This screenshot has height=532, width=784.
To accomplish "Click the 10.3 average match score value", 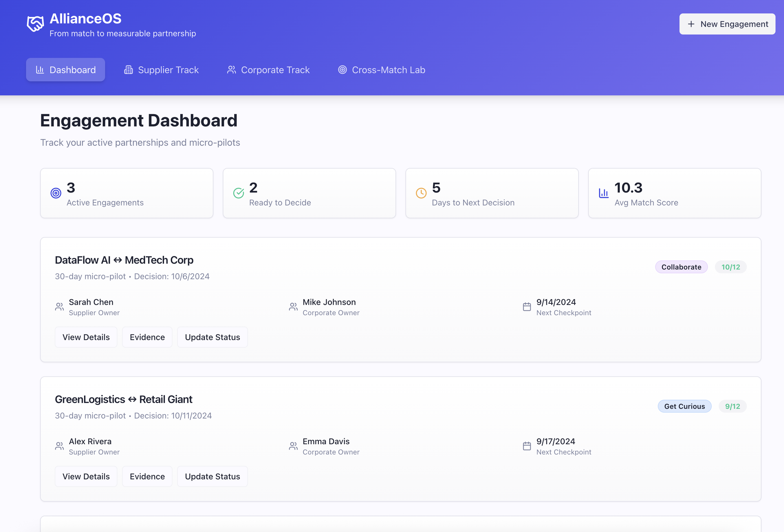I will point(628,188).
